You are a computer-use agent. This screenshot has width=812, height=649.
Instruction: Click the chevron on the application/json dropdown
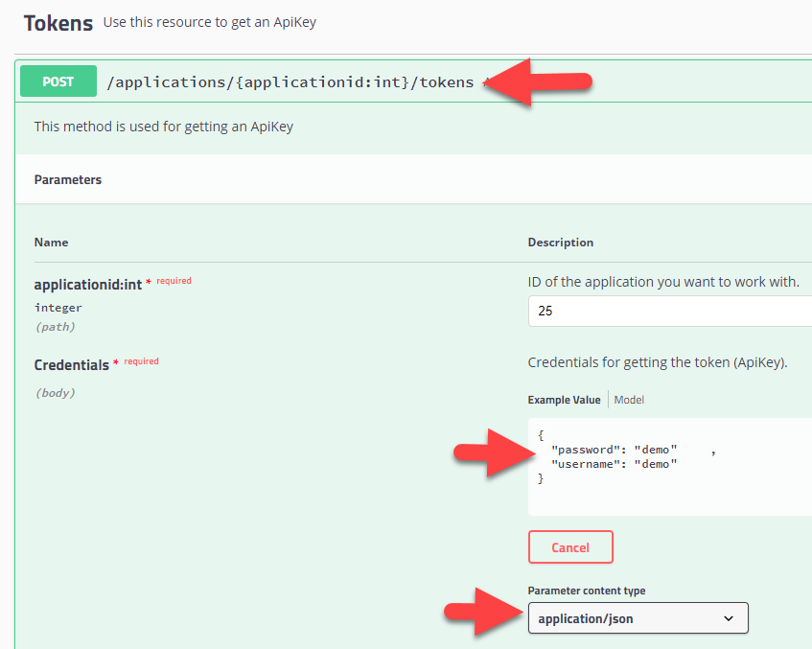729,619
